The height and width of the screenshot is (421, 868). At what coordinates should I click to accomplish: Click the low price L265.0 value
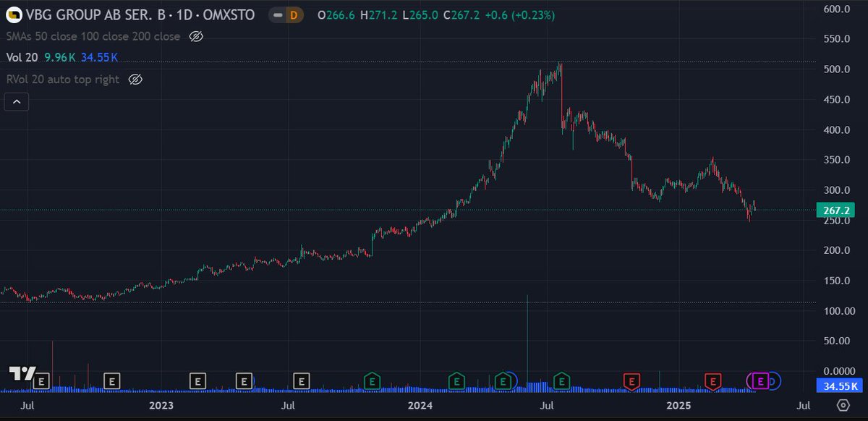click(x=420, y=14)
